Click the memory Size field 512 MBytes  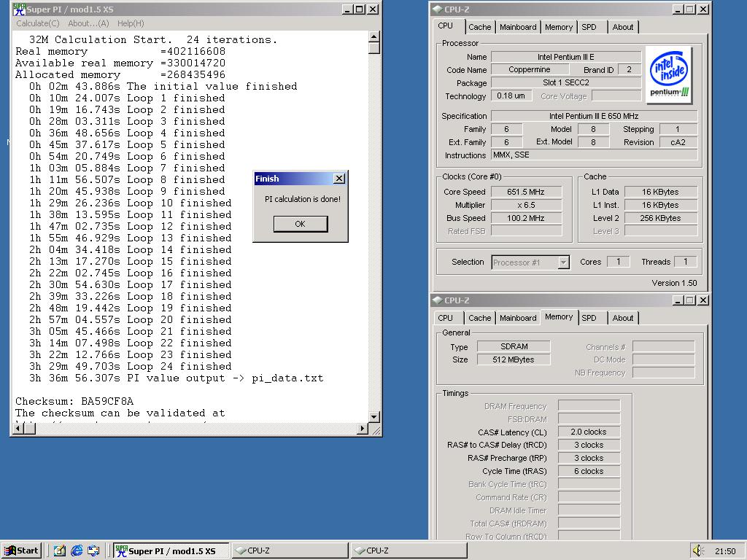coord(514,359)
